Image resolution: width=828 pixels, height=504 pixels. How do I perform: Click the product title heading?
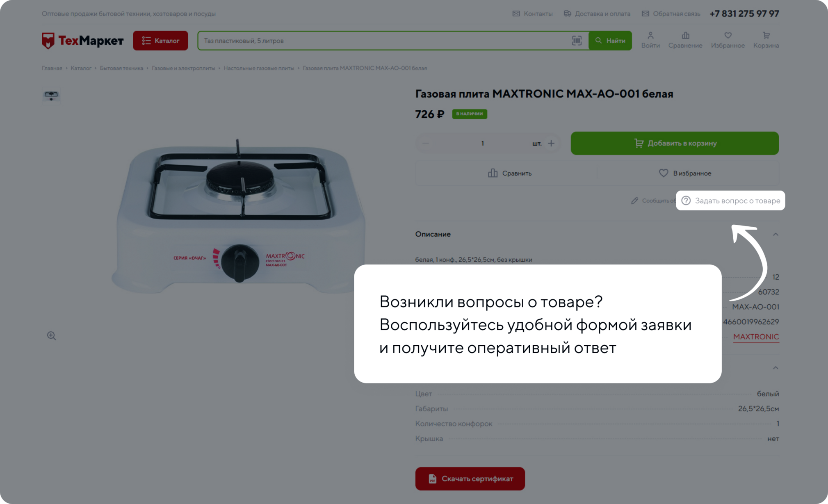(544, 94)
